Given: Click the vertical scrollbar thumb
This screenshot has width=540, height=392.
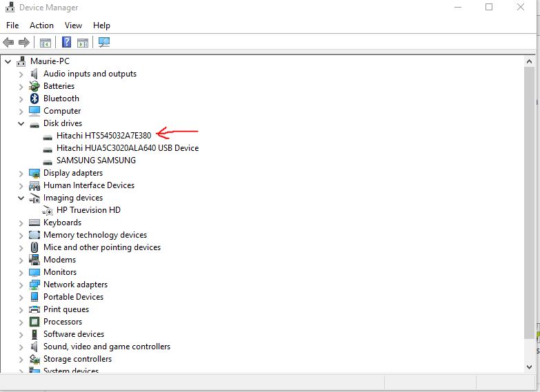Looking at the screenshot, I should 530,203.
